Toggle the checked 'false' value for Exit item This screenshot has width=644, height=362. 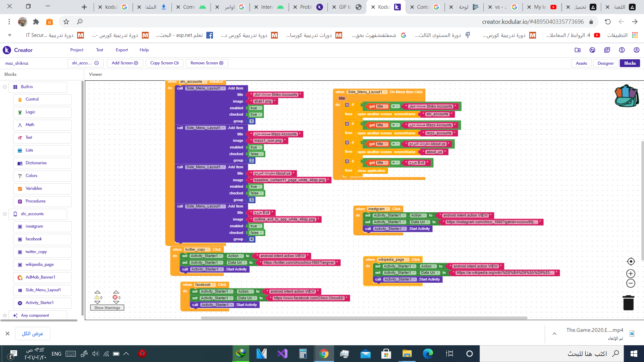coord(256,233)
